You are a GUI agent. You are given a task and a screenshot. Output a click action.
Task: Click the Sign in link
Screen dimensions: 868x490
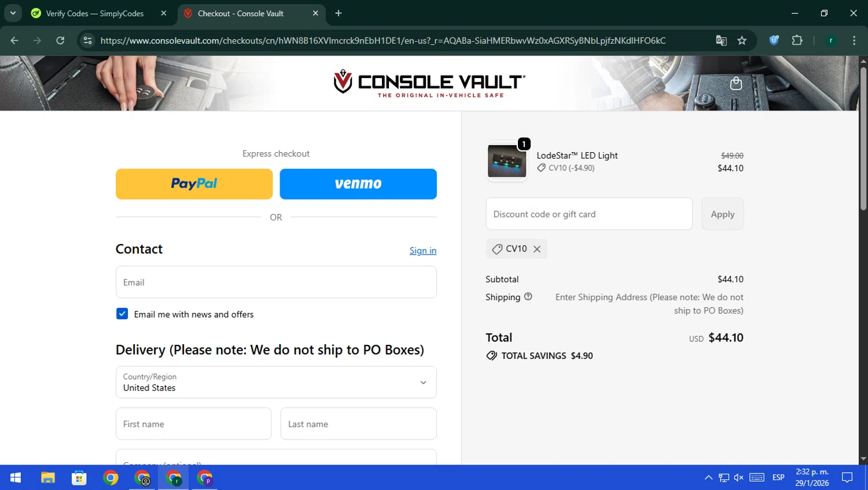(423, 250)
